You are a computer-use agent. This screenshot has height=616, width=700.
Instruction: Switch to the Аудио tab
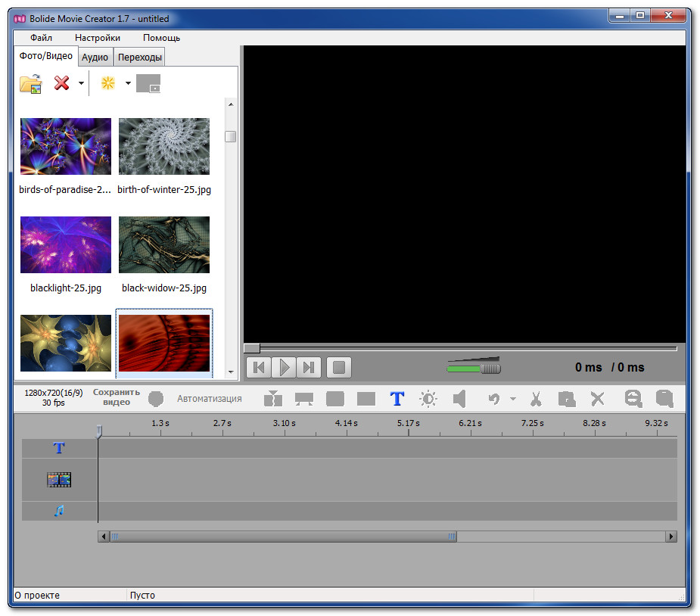95,58
